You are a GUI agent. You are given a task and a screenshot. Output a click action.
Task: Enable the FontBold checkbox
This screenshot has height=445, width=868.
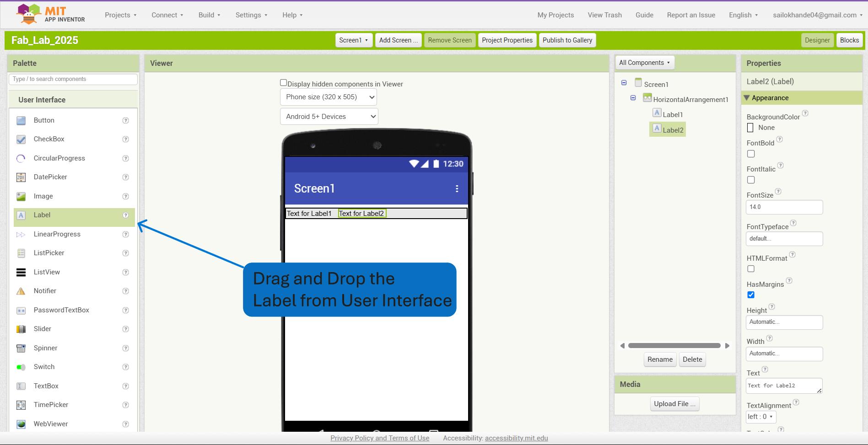coord(751,154)
